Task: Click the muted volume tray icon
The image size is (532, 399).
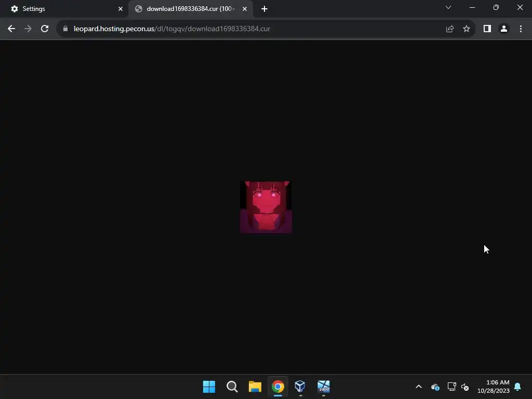Action: (x=465, y=387)
